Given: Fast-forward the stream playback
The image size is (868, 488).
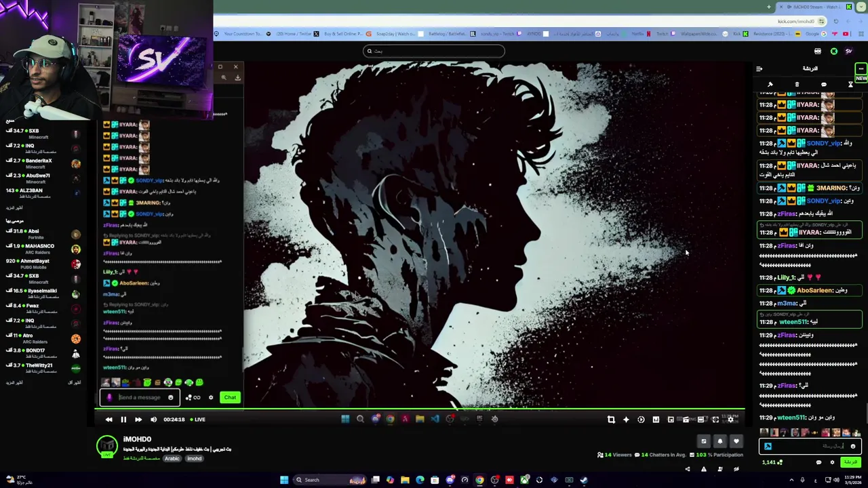Looking at the screenshot, I should pyautogui.click(x=138, y=420).
